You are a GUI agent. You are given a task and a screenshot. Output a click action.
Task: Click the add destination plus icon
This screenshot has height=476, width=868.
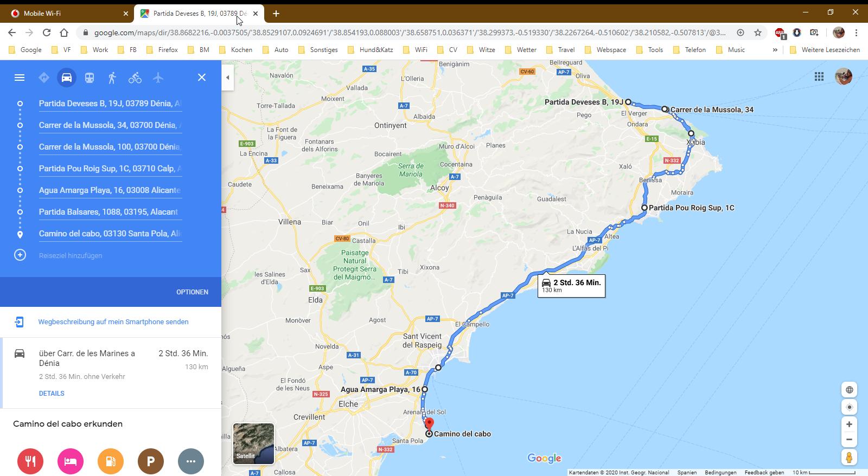(20, 255)
